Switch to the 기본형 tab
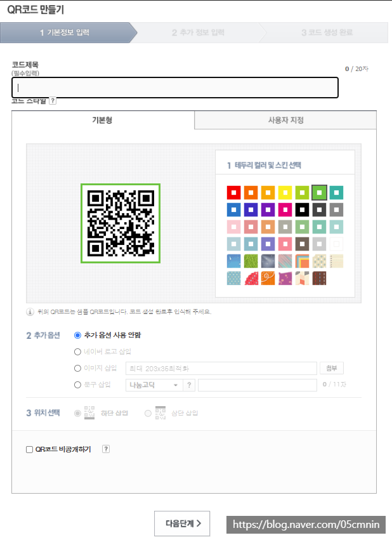Image resolution: width=392 pixels, height=540 pixels. [x=103, y=120]
